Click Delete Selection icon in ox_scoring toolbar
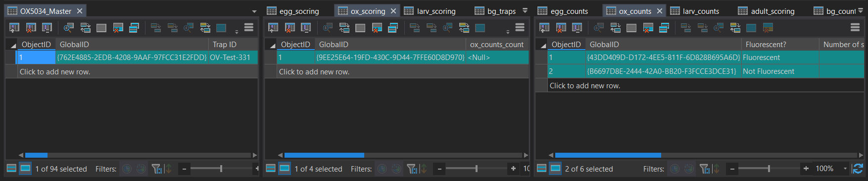868x181 pixels. 377,28
